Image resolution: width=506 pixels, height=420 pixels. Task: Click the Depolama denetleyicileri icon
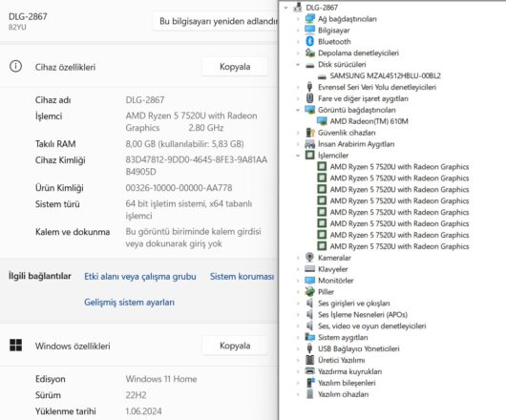pyautogui.click(x=309, y=52)
